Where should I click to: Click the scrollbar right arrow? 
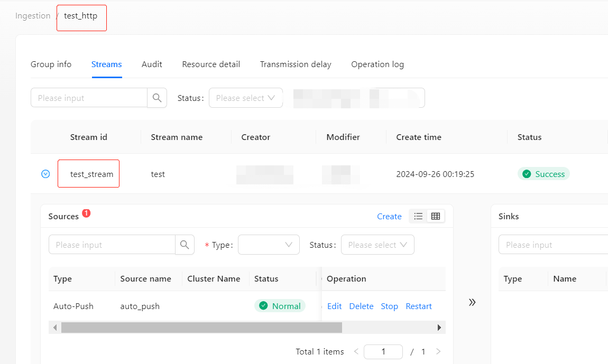point(439,328)
